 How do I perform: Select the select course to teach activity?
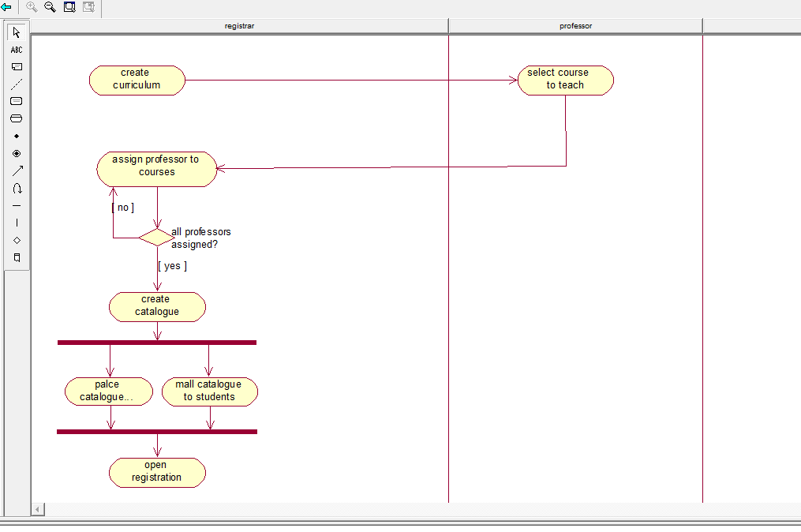coord(566,81)
